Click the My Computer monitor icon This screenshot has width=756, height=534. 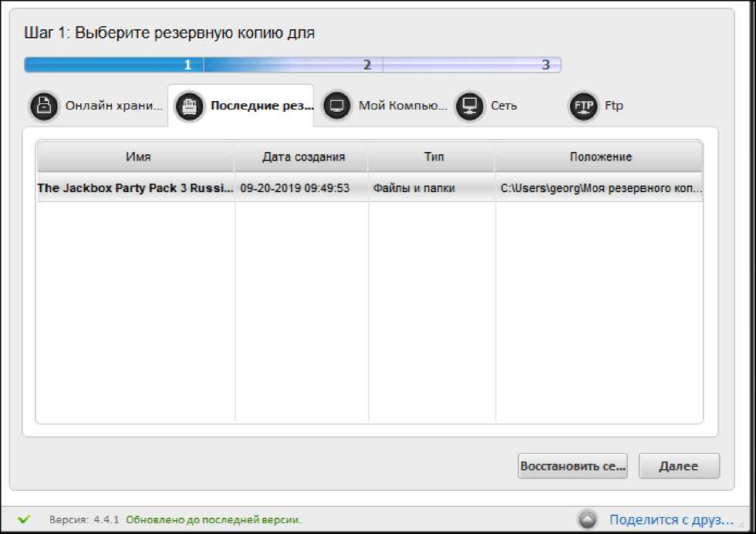point(336,106)
